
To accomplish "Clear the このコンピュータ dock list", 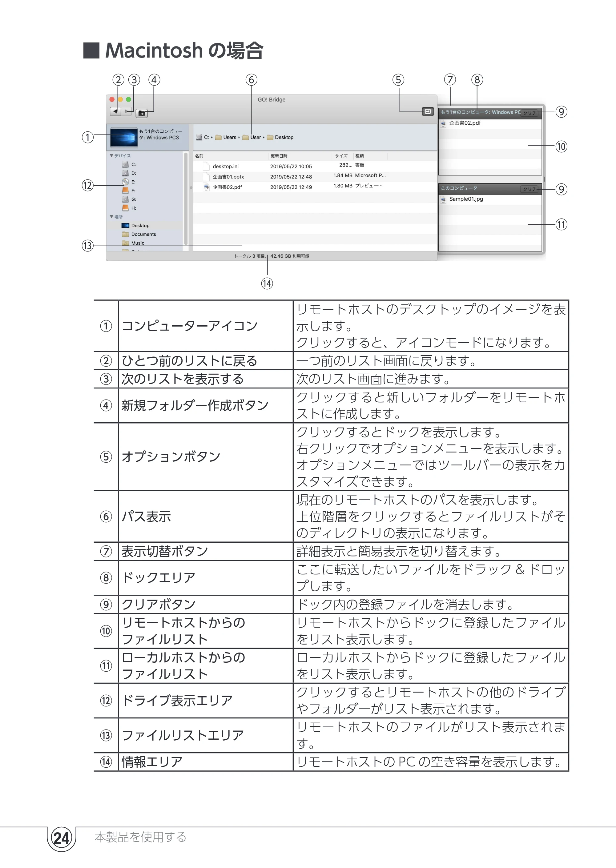I will [x=529, y=189].
